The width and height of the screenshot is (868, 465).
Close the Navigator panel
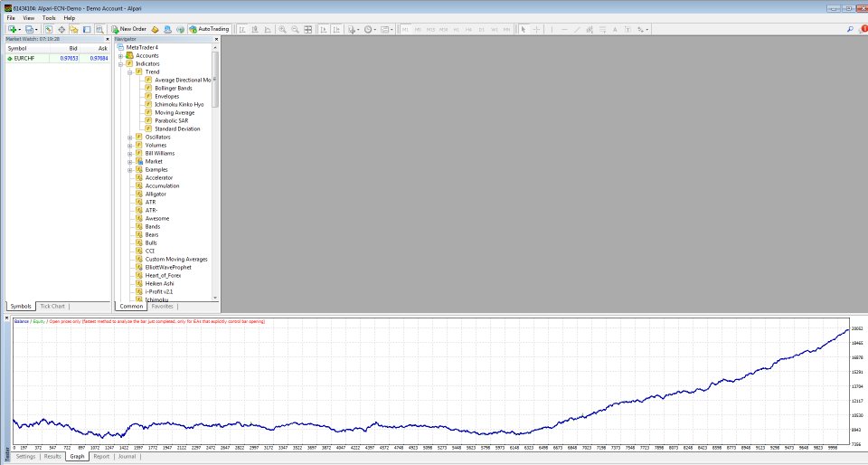pos(216,39)
